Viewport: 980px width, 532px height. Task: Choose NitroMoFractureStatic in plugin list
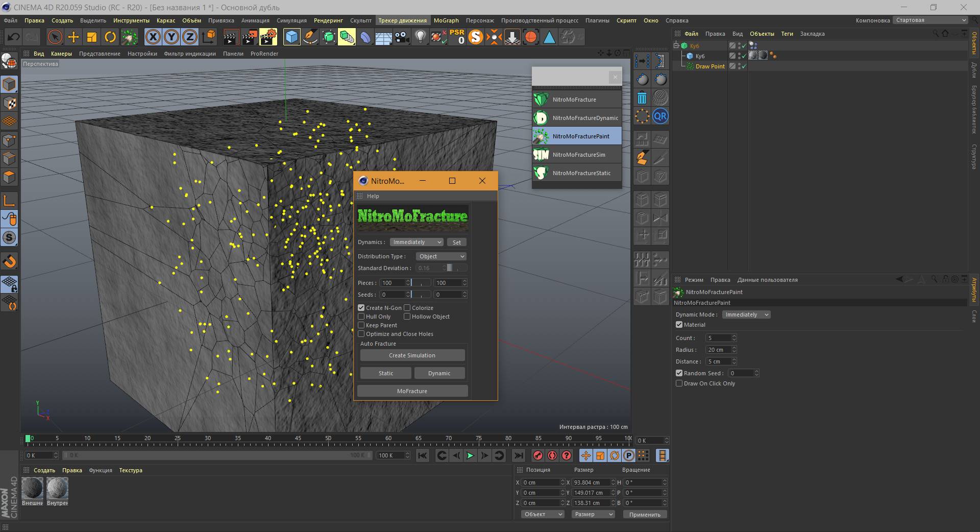click(577, 173)
